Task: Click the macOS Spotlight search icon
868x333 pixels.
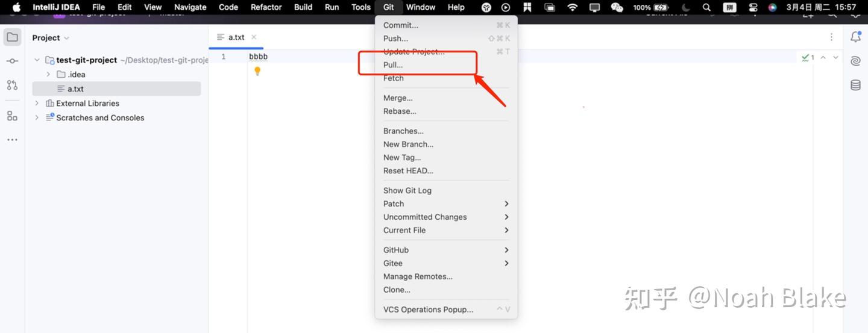Action: coord(706,7)
